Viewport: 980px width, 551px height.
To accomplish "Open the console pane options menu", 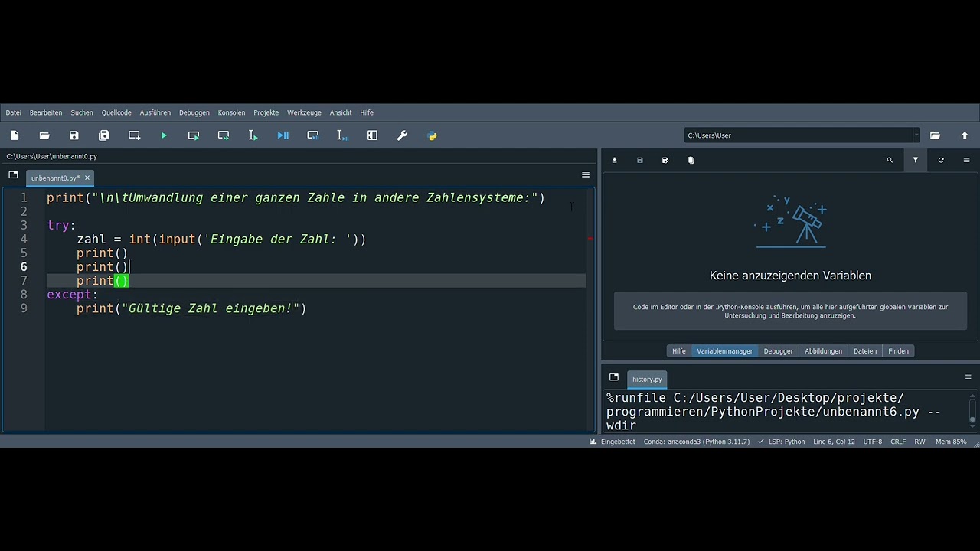I will point(968,377).
